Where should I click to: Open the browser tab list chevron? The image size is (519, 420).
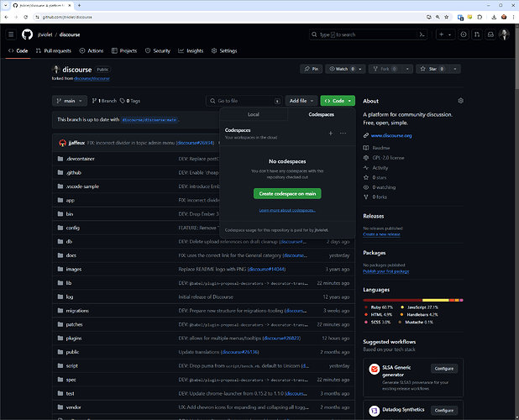6,5
